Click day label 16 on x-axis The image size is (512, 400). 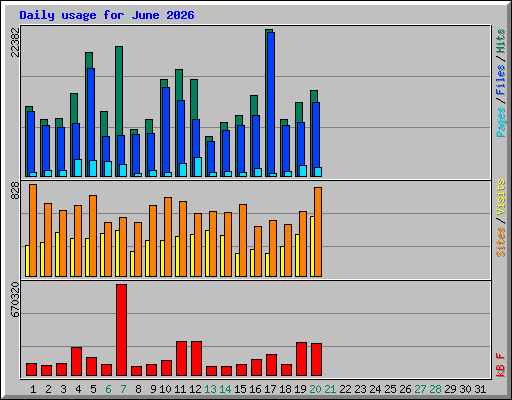(255, 389)
